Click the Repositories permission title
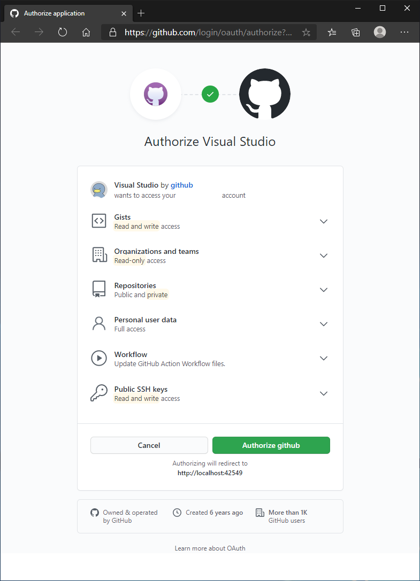The width and height of the screenshot is (420, 581). (x=135, y=285)
